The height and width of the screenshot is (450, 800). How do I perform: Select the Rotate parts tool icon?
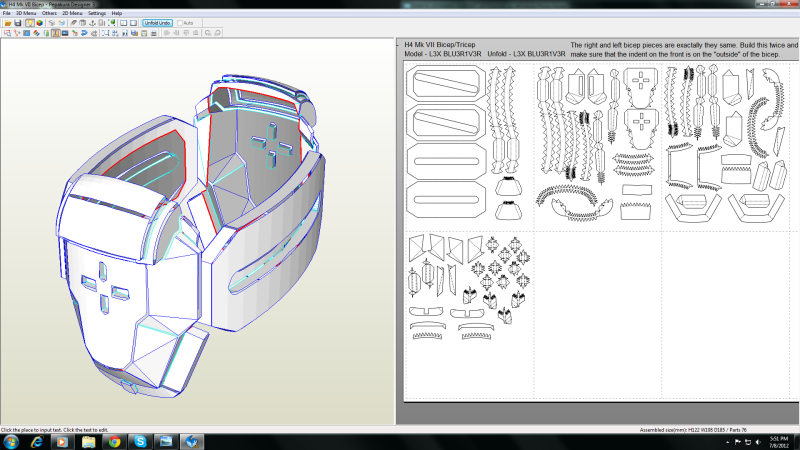pos(17,33)
